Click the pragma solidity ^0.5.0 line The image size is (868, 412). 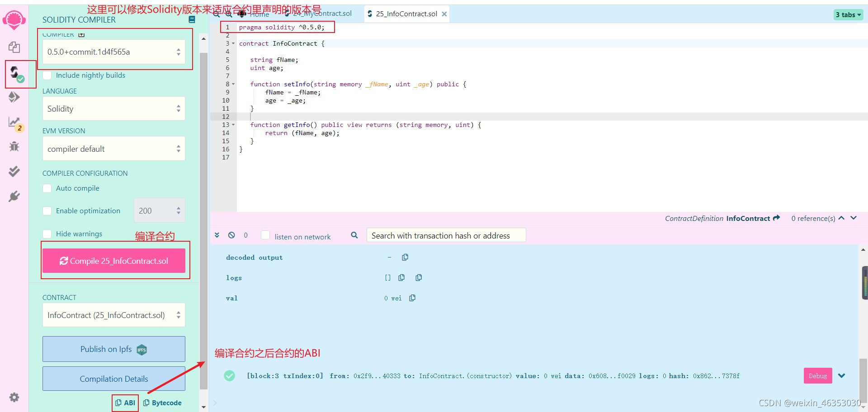point(281,27)
